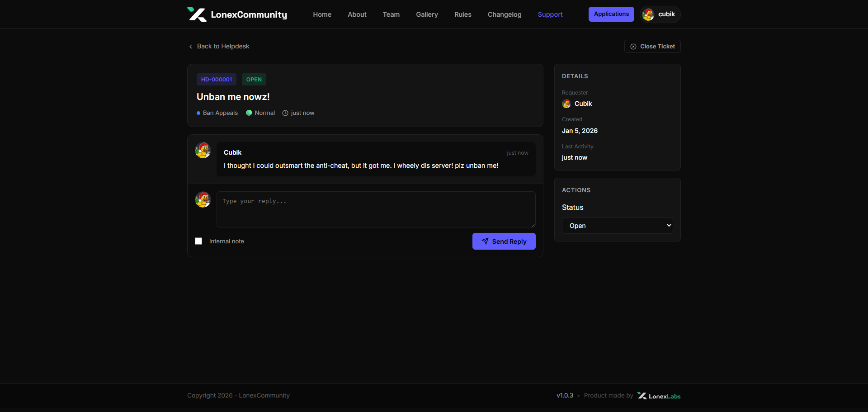Open the Support section
Viewport: 868px width, 412px height.
550,14
